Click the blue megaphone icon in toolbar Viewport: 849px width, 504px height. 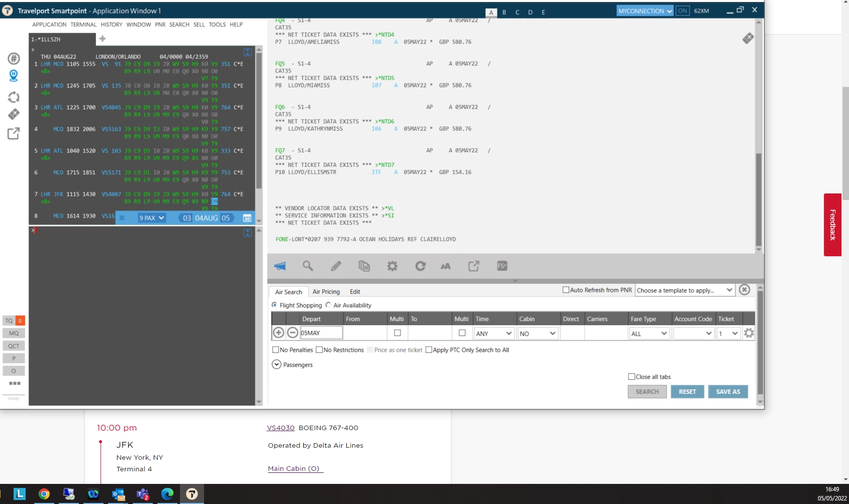[280, 266]
